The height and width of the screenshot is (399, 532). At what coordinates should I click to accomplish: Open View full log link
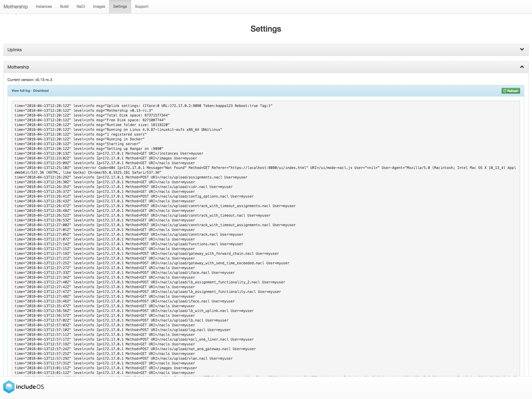[x=21, y=91]
